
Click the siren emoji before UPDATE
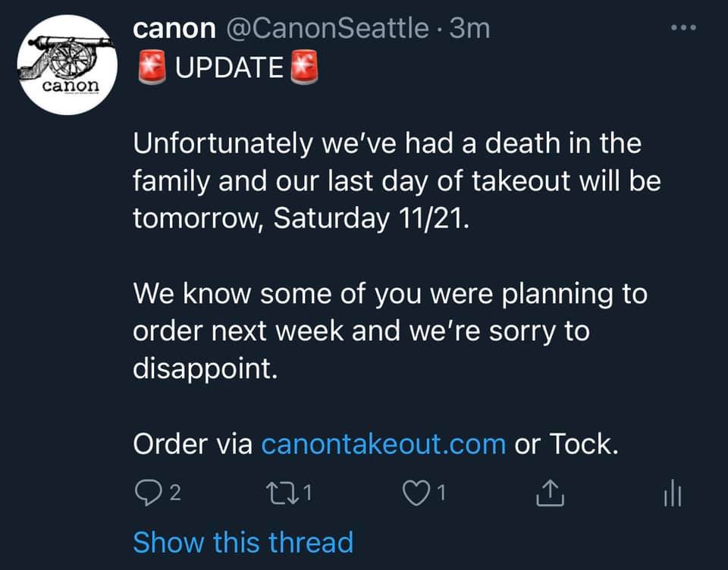(x=152, y=67)
